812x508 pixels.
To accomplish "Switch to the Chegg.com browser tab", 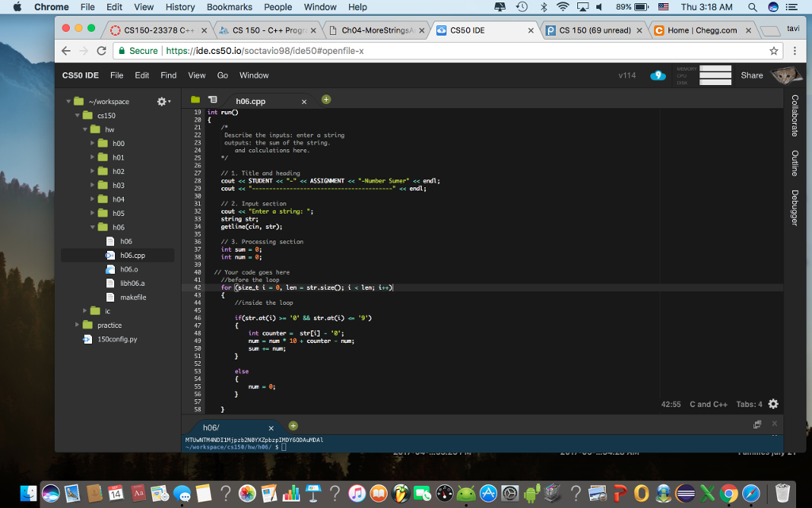I will [x=701, y=30].
